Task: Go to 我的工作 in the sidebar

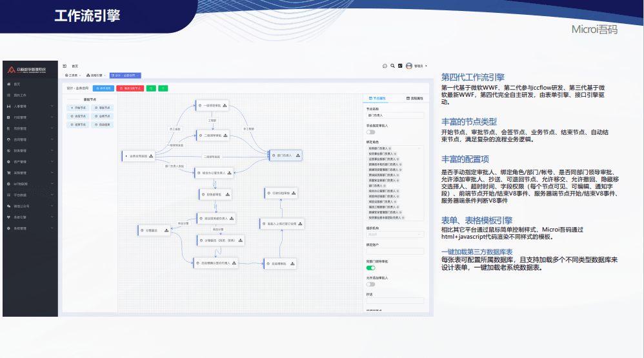Action: click(x=20, y=95)
